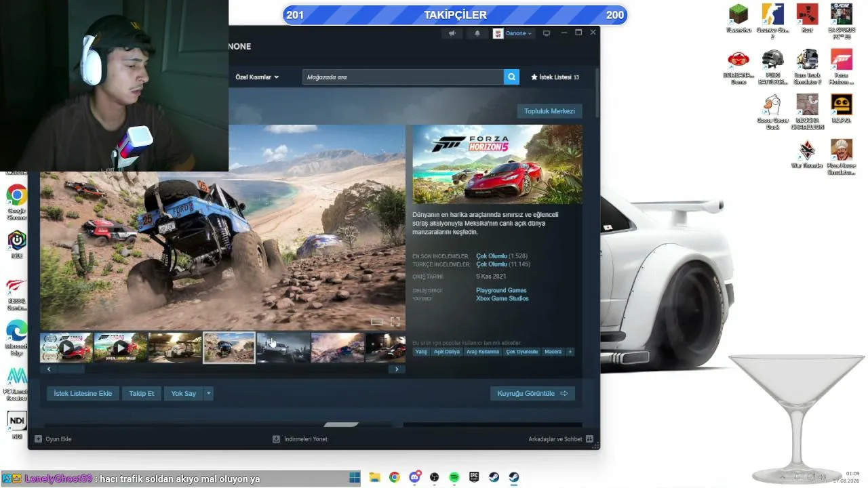Viewport: 868px width, 488px height.
Task: Select the Araç Kullanma tag
Action: click(x=483, y=352)
